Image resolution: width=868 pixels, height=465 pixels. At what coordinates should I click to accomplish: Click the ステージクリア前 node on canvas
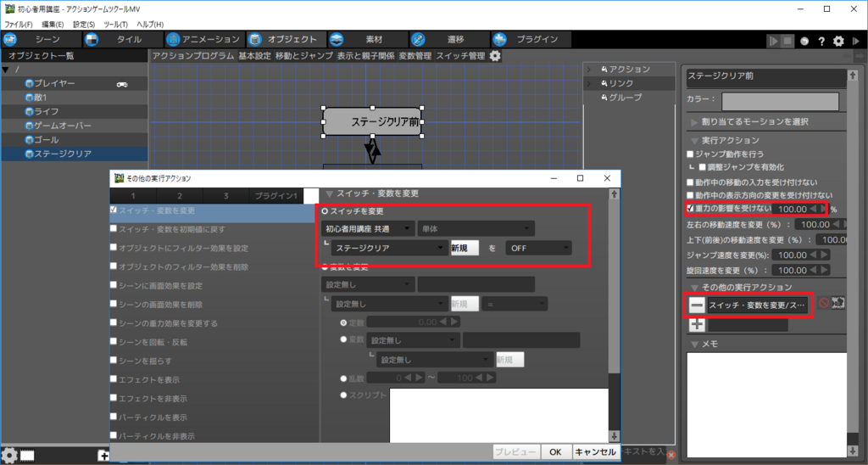click(372, 122)
